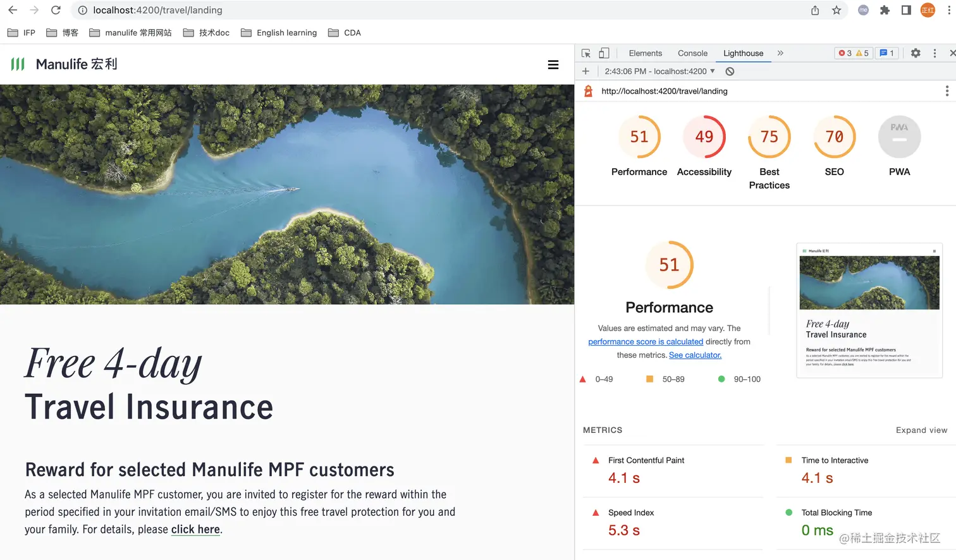Image resolution: width=956 pixels, height=560 pixels.
Task: Click the METRICS section heading
Action: [x=603, y=430]
